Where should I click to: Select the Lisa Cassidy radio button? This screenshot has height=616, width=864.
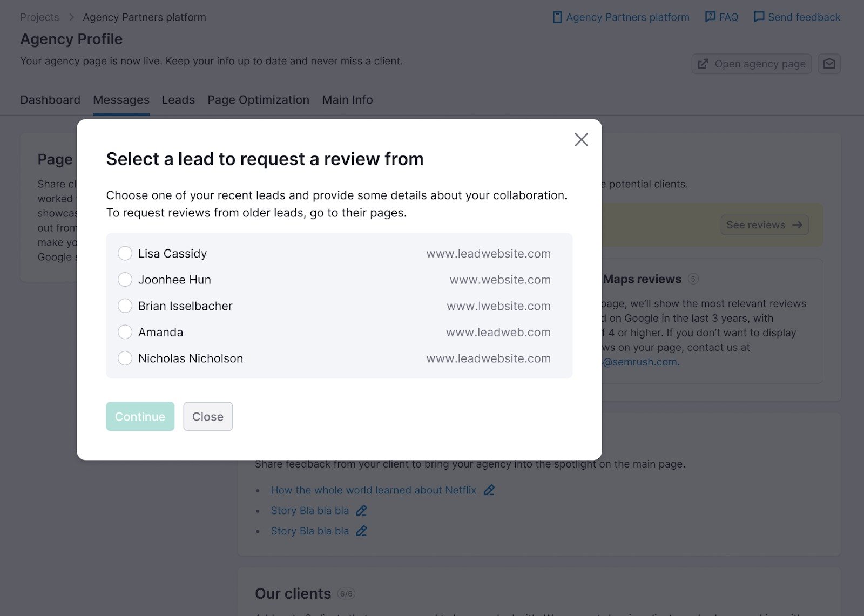point(125,253)
